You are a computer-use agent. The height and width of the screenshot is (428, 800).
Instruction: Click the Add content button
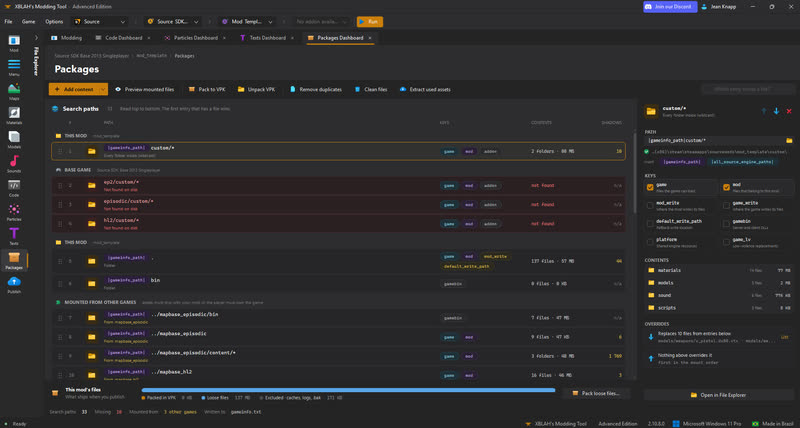(73, 89)
